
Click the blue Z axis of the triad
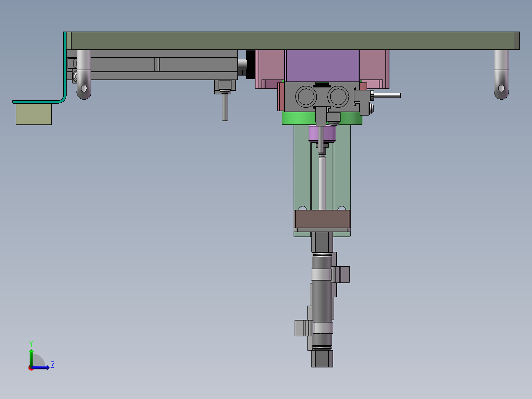click(x=41, y=367)
